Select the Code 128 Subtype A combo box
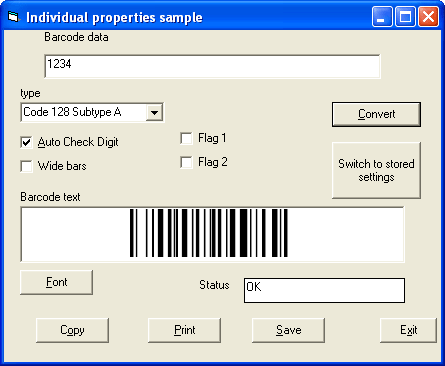445x366 pixels. [92, 112]
